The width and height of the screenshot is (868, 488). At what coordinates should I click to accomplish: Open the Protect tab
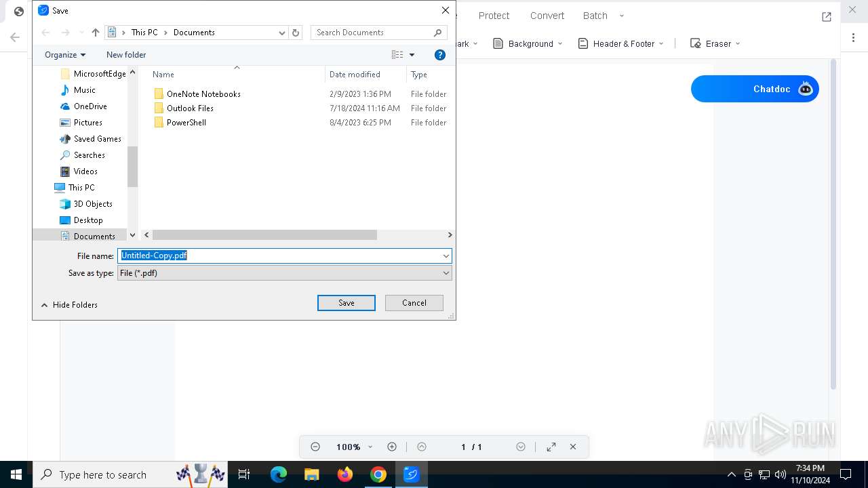click(494, 16)
